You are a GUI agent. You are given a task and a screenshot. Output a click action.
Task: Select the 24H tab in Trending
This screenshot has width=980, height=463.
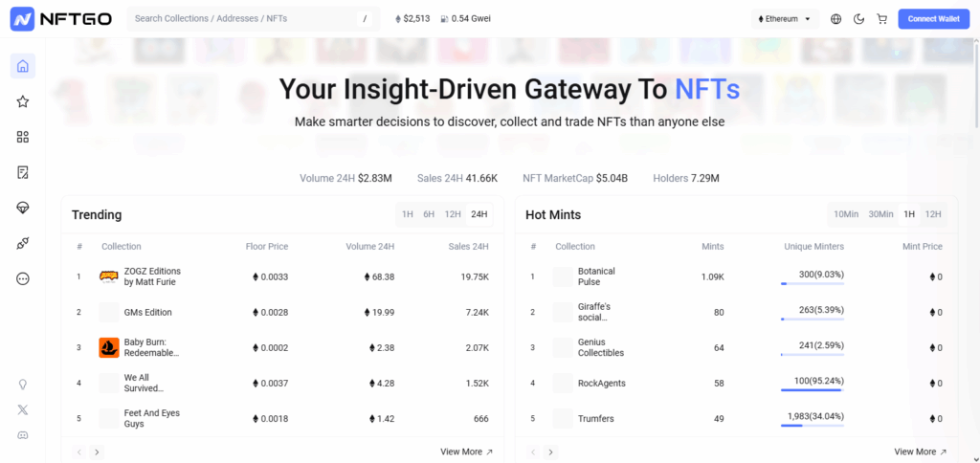[479, 214]
